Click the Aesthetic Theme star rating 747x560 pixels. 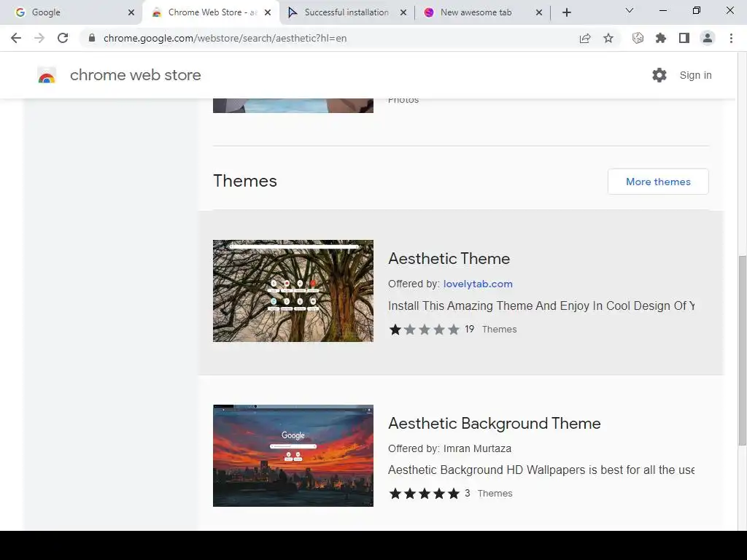tap(424, 330)
